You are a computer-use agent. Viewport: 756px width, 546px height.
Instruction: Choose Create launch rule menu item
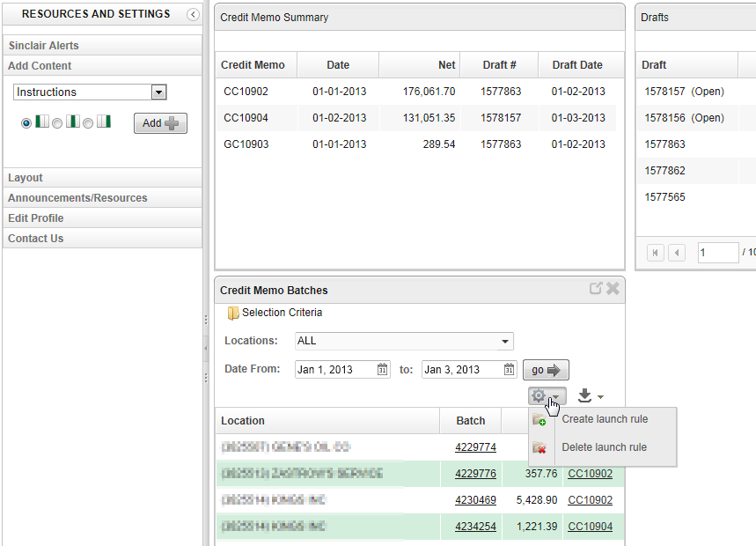(605, 419)
